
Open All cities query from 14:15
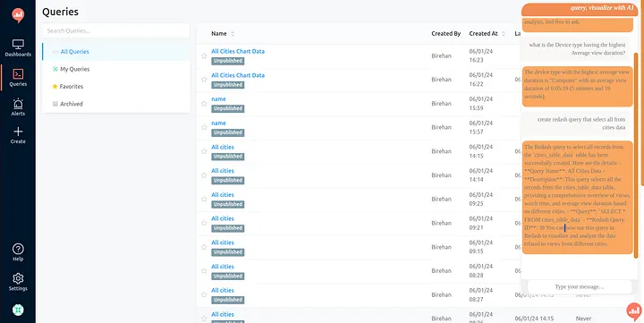coord(223,147)
